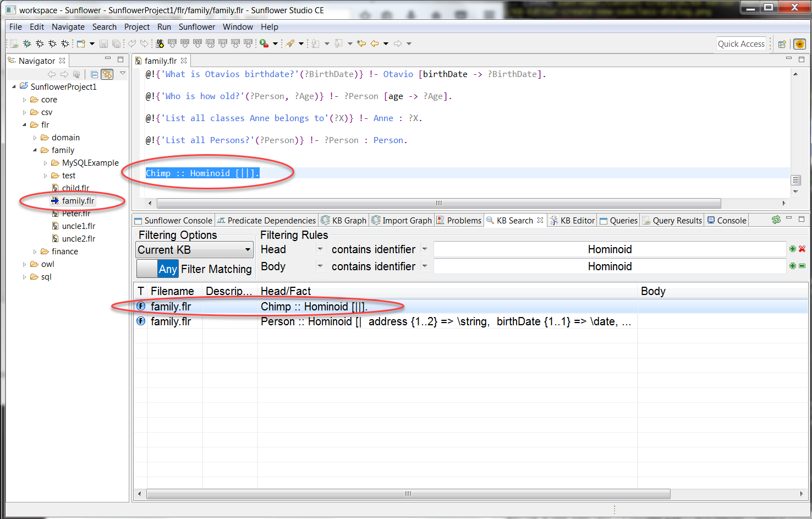Click the Body filter Hominoid input field
This screenshot has width=812, height=519.
(610, 266)
